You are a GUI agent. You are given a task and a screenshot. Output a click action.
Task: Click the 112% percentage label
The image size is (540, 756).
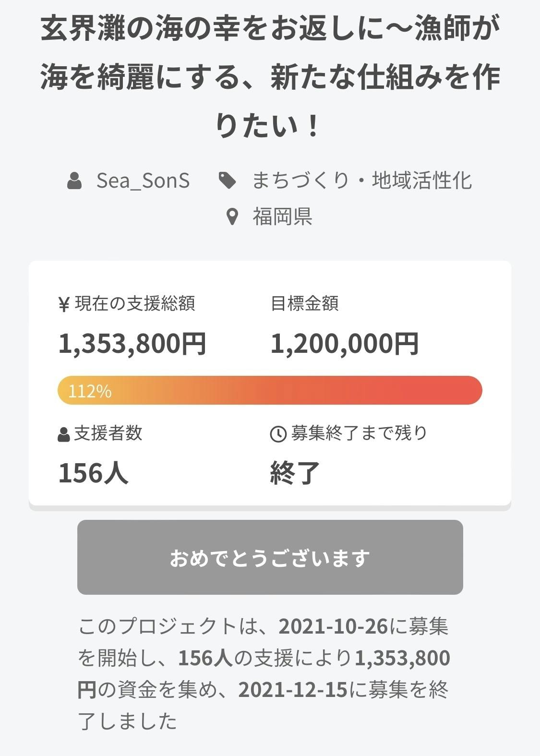point(90,392)
